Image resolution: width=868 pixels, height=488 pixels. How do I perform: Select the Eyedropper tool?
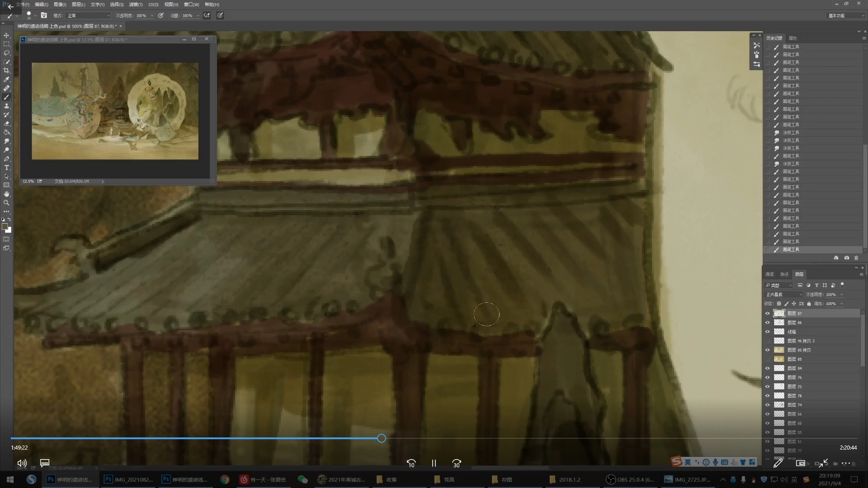click(x=6, y=80)
